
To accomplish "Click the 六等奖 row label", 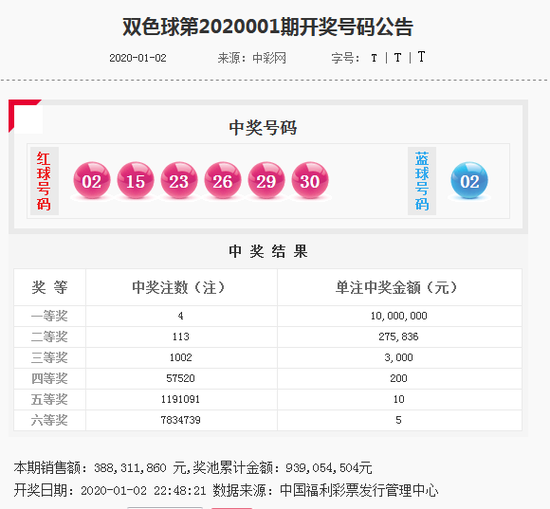I will pos(49,420).
